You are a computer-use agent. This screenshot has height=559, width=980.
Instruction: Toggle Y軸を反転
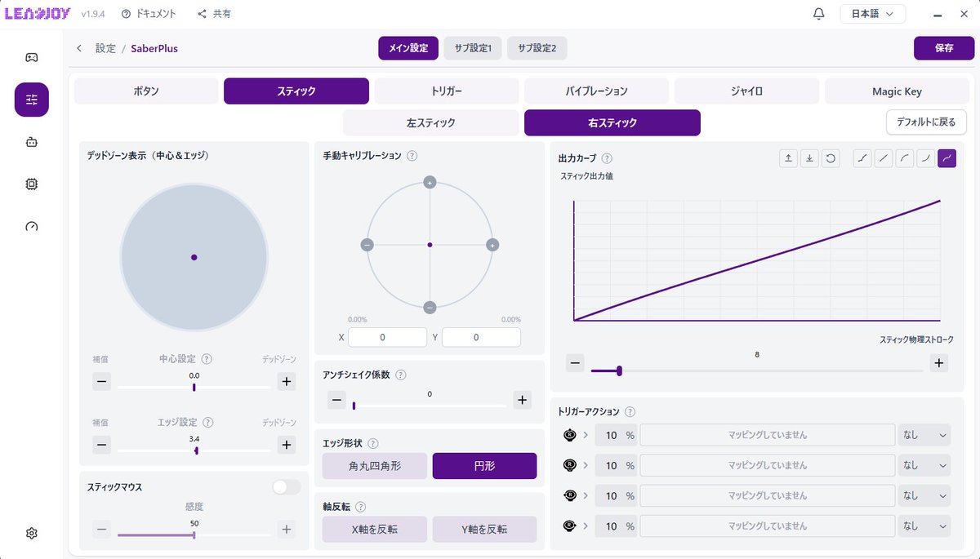(484, 529)
